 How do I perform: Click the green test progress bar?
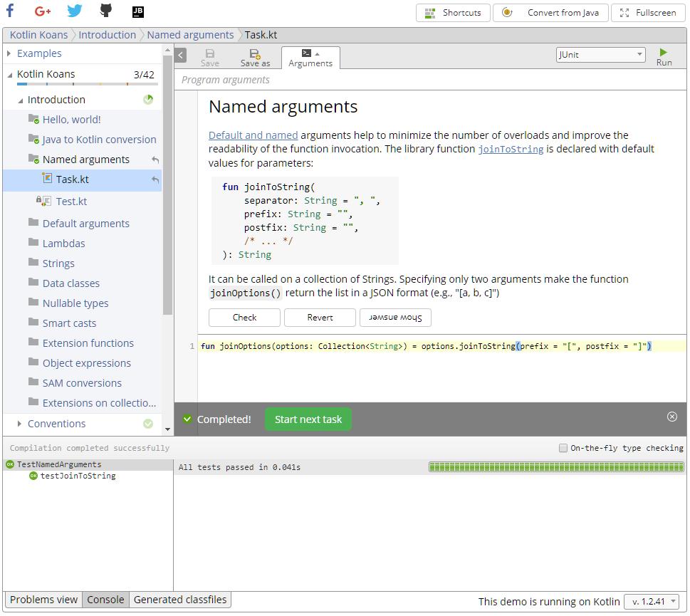[x=556, y=467]
